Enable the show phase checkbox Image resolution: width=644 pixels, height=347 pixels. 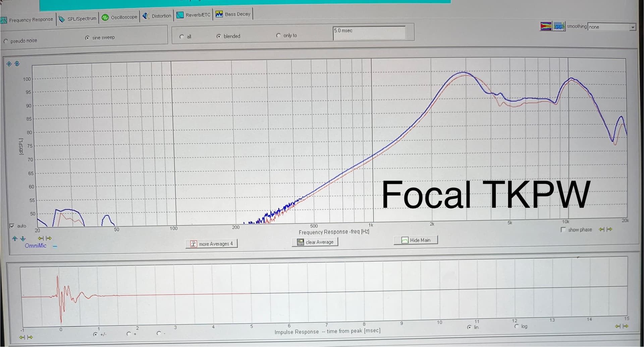563,230
